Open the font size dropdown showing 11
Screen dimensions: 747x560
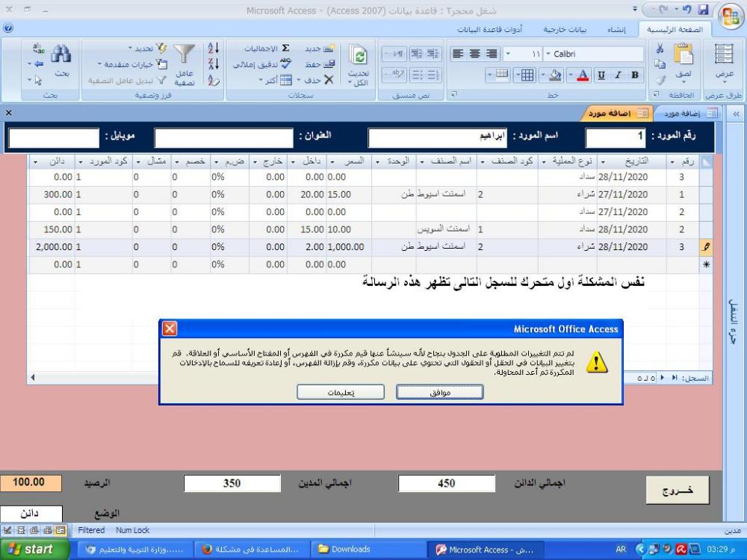click(508, 54)
